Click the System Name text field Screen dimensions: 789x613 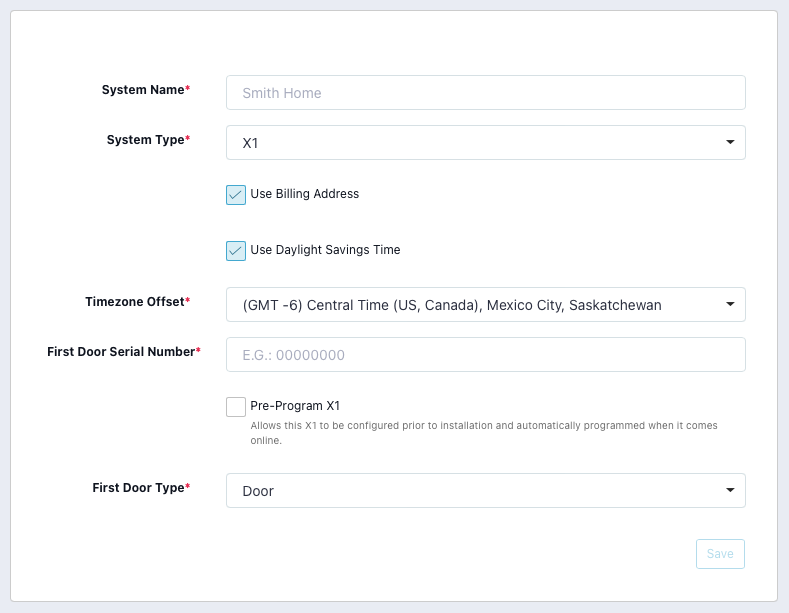click(x=485, y=93)
